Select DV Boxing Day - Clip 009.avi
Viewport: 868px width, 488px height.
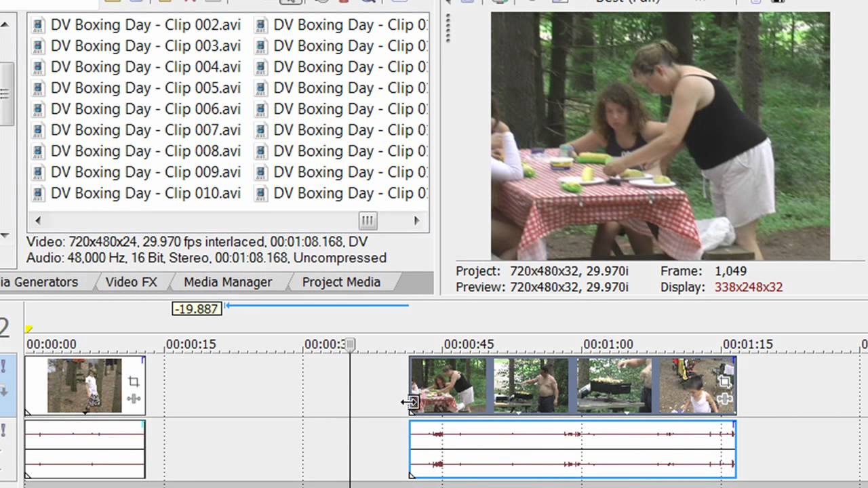[145, 172]
